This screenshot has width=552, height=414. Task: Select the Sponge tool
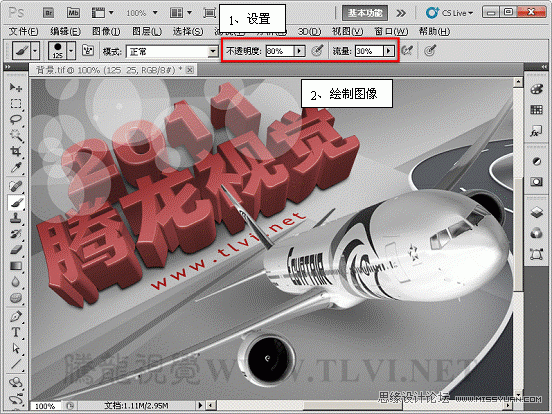coord(16,298)
